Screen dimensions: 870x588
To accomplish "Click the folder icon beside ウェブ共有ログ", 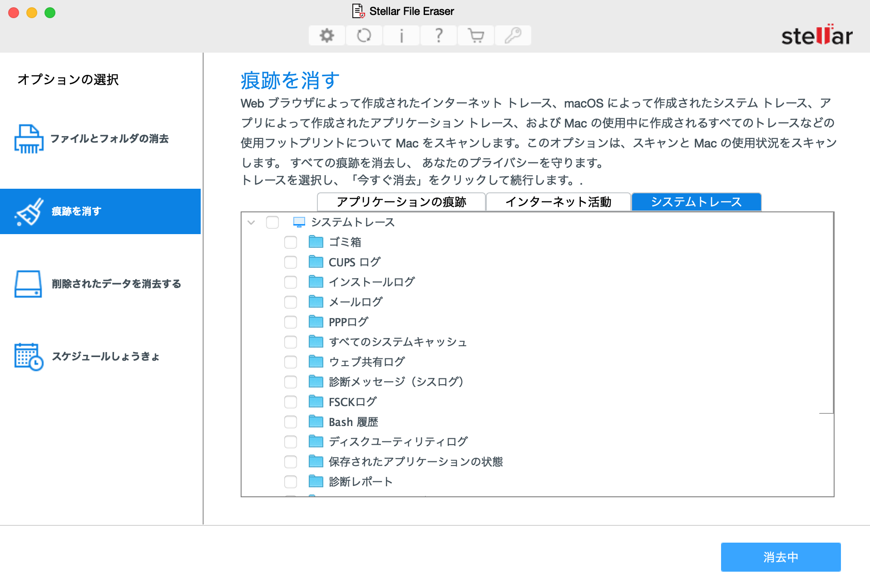I will pyautogui.click(x=316, y=362).
